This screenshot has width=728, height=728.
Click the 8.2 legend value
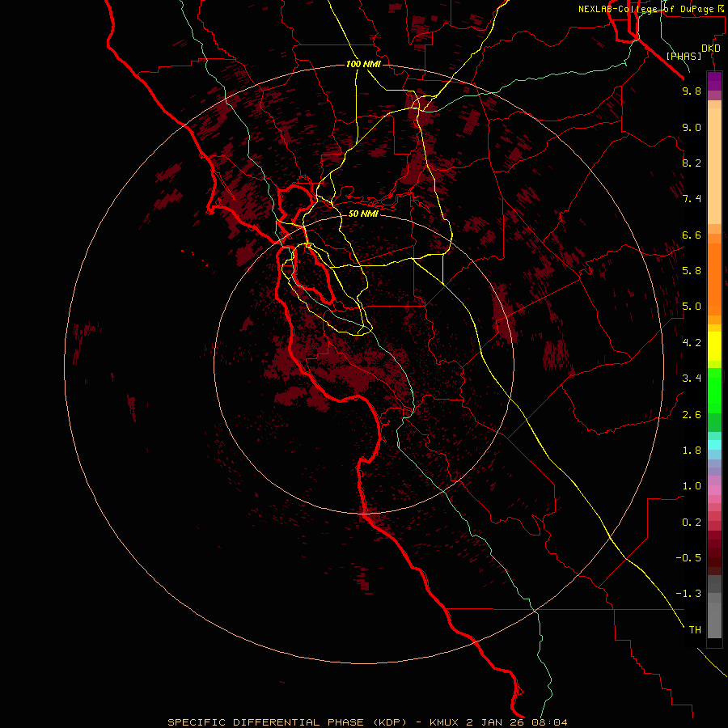pos(692,163)
